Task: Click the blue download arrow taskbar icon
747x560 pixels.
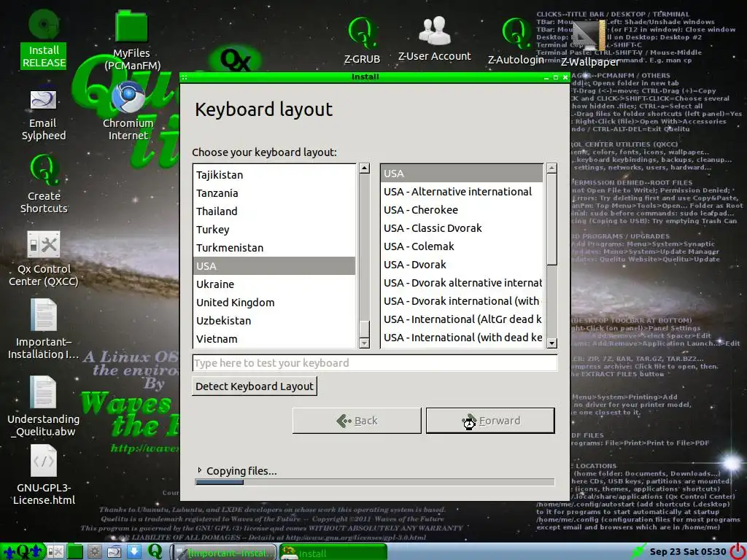Action: 134,551
